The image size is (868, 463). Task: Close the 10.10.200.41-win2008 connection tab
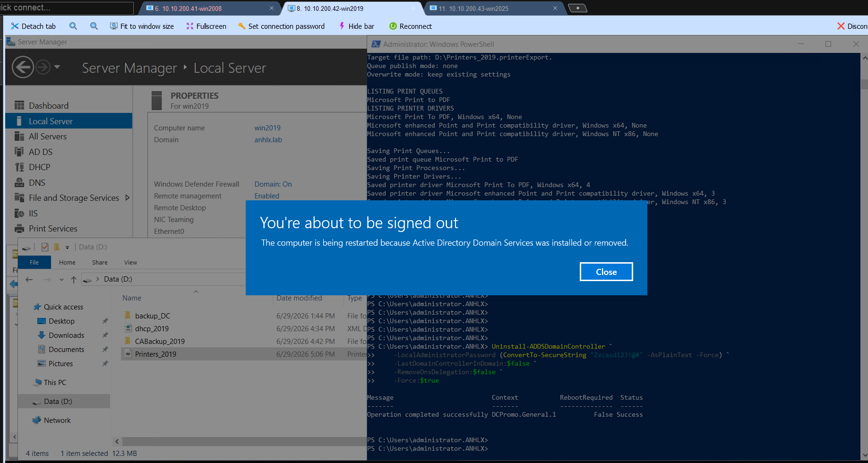(x=272, y=8)
